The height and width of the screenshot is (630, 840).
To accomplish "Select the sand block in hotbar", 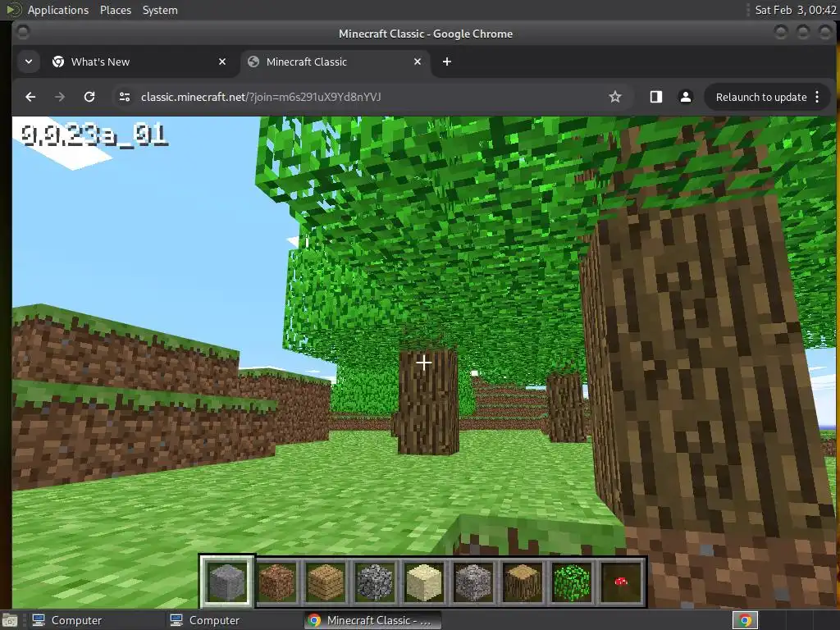I will pos(424,582).
